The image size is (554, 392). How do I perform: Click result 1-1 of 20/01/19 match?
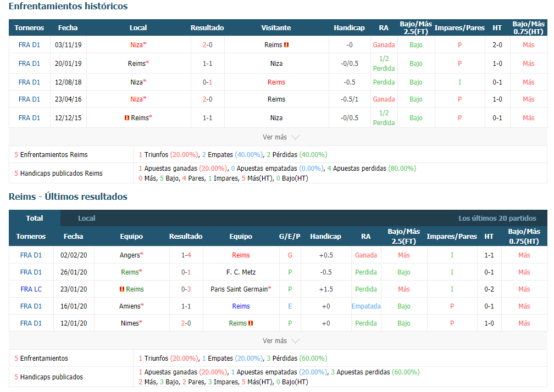coord(207,64)
